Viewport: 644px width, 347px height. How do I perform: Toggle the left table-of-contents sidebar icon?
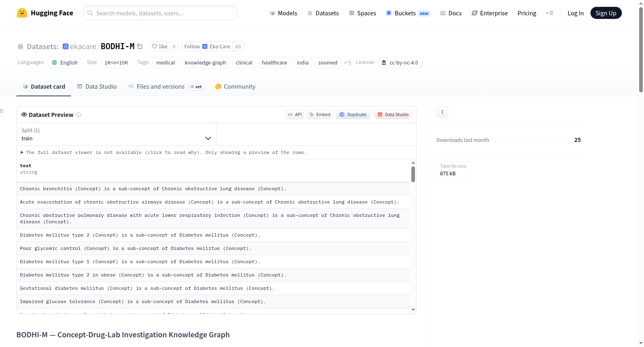[x=2, y=111]
